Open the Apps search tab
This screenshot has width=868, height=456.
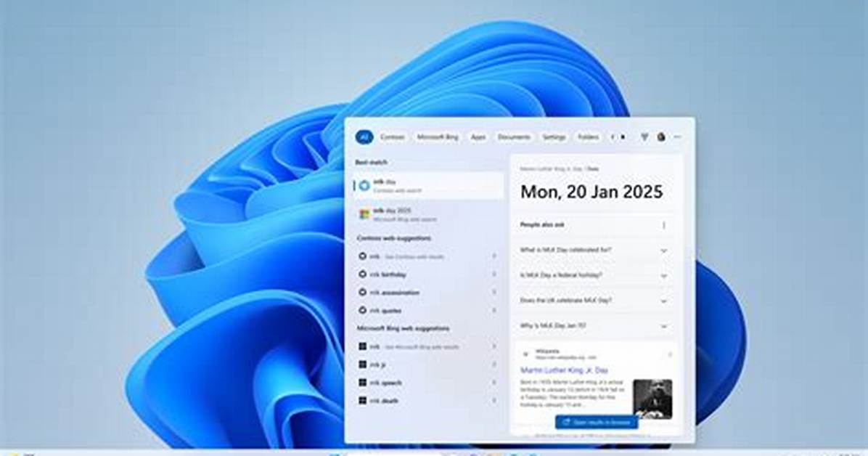478,137
